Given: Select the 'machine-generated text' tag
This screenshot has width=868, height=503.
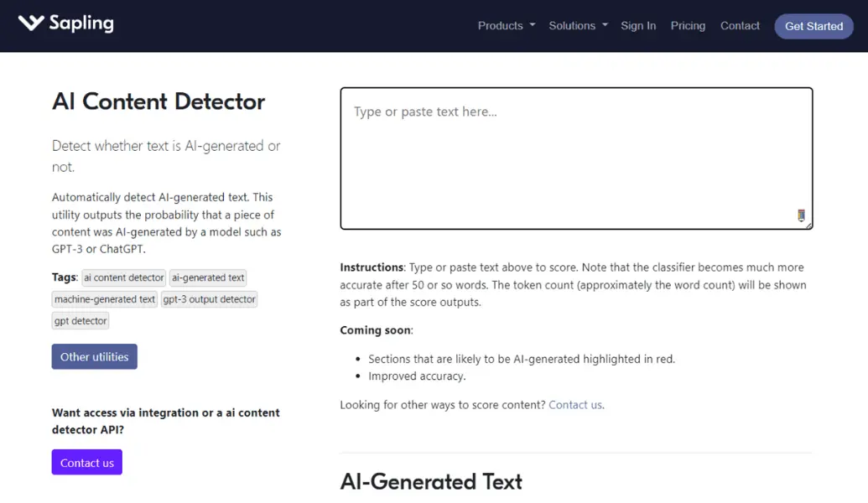Looking at the screenshot, I should point(105,298).
